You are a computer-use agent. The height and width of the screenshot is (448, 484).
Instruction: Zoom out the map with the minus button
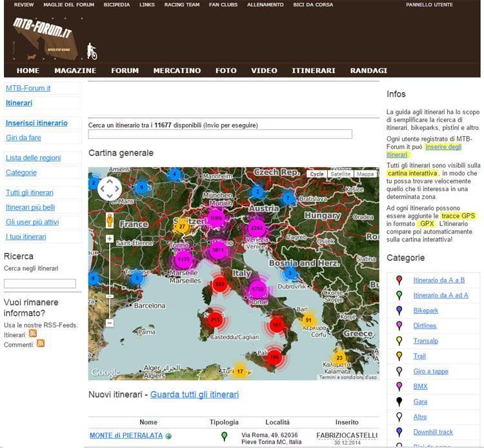click(110, 323)
